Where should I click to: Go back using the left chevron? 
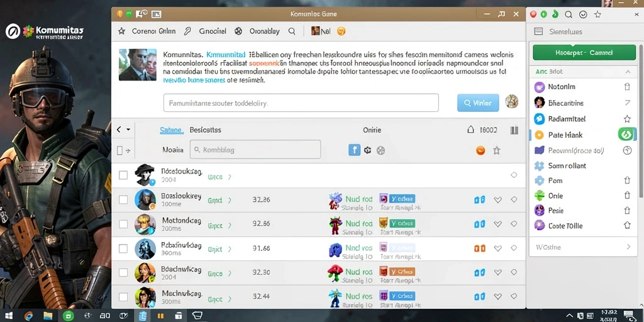119,130
